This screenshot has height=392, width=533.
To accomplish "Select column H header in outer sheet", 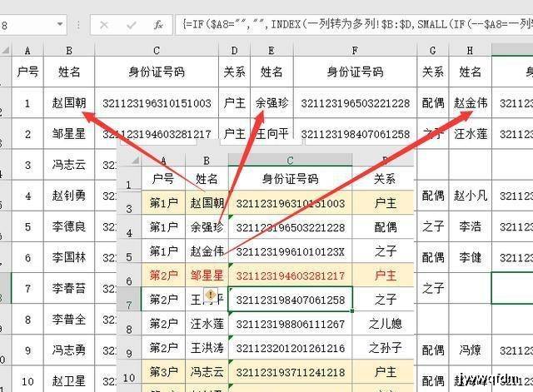I will (x=470, y=51).
